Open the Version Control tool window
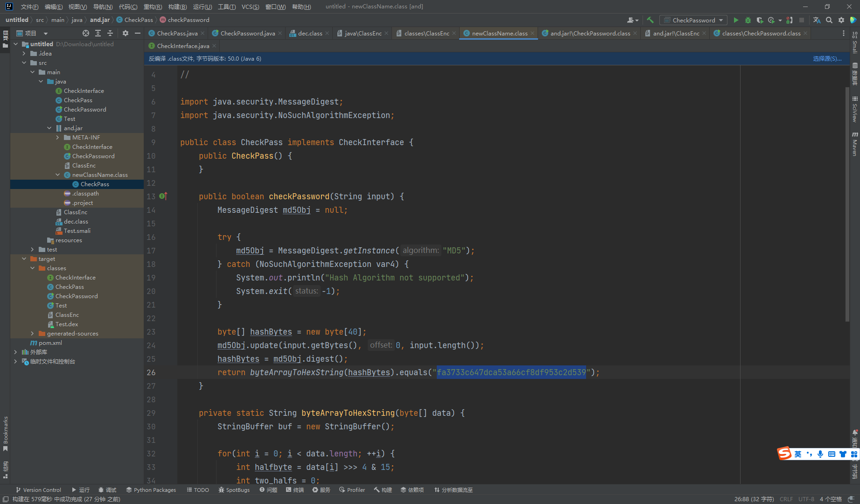 [38, 490]
